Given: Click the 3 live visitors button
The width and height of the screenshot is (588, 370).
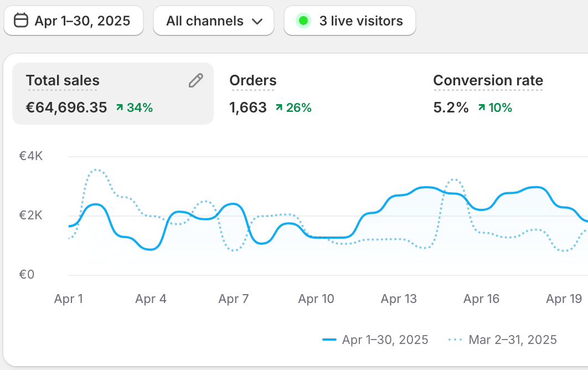Looking at the screenshot, I should [350, 21].
